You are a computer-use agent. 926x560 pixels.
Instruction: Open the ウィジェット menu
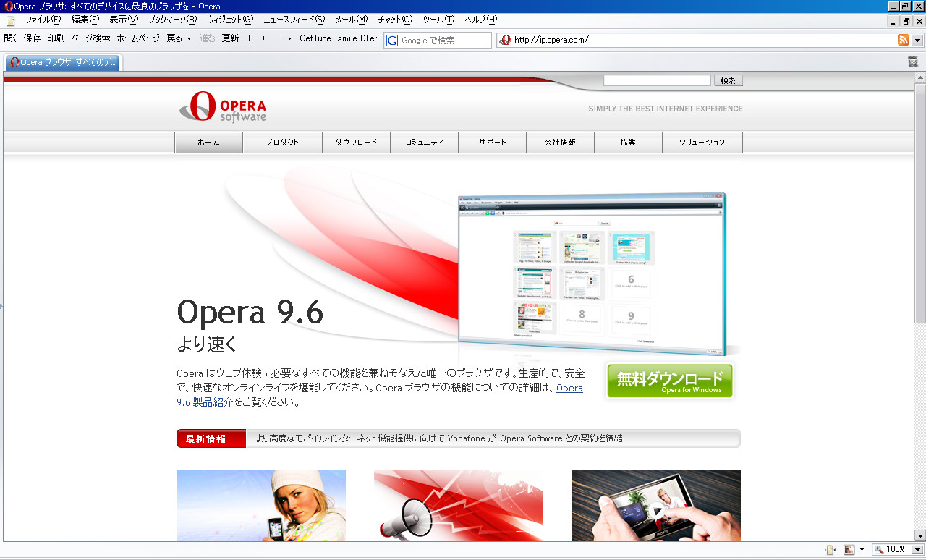pos(230,20)
